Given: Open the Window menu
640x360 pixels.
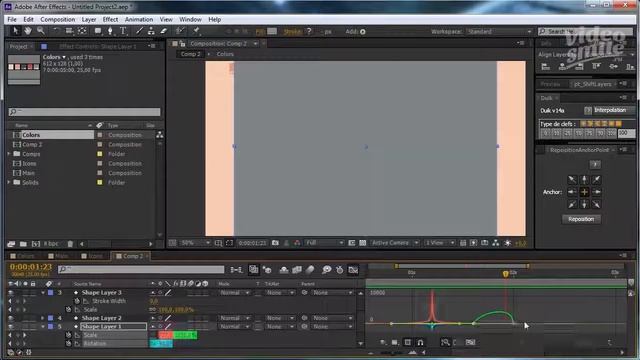Looking at the screenshot, I should pyautogui.click(x=190, y=19).
